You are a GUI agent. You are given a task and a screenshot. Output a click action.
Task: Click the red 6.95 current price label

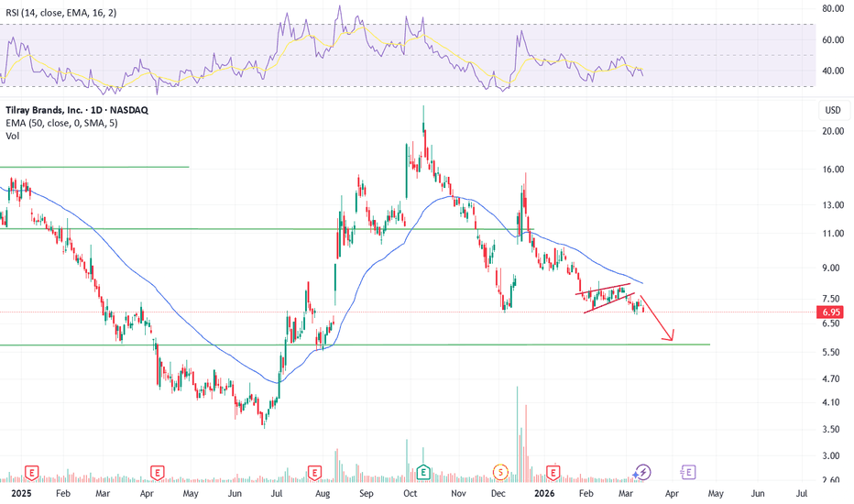click(831, 312)
